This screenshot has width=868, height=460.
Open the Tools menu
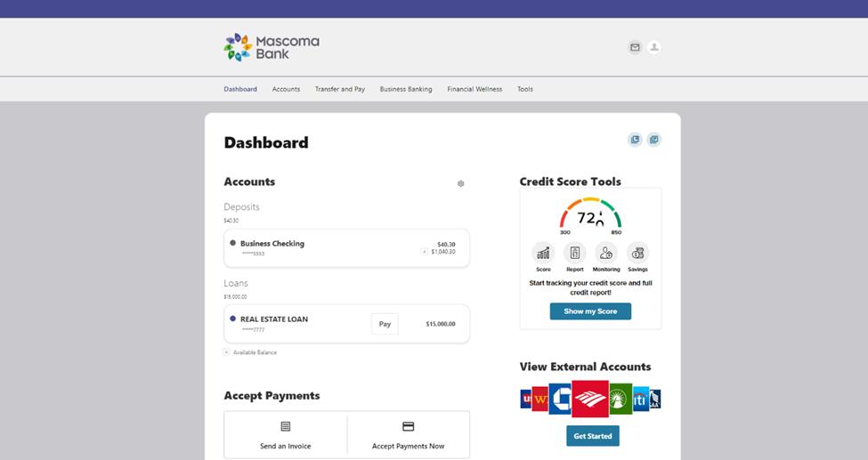tap(524, 89)
